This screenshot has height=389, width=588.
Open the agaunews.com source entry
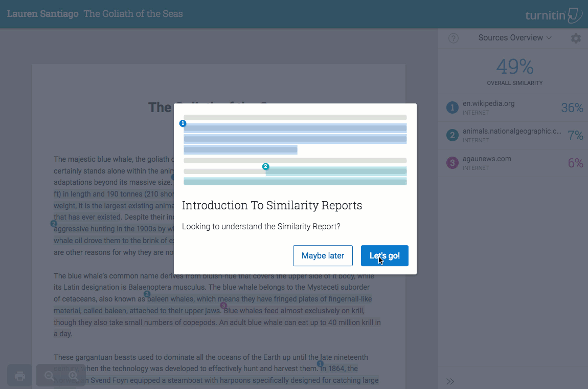pos(513,163)
